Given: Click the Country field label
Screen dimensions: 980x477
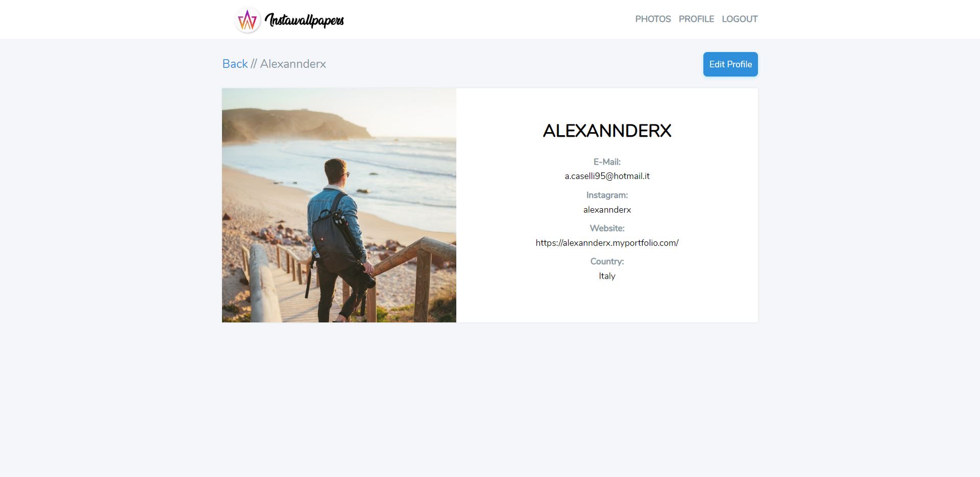Looking at the screenshot, I should (607, 261).
